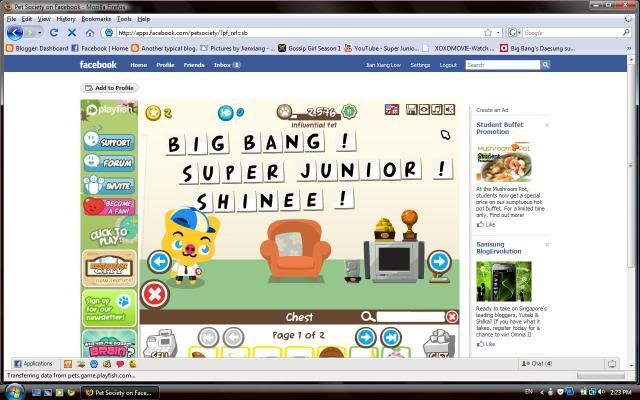Open the language flag selector in game
This screenshot has width=640, height=400.
392,109
